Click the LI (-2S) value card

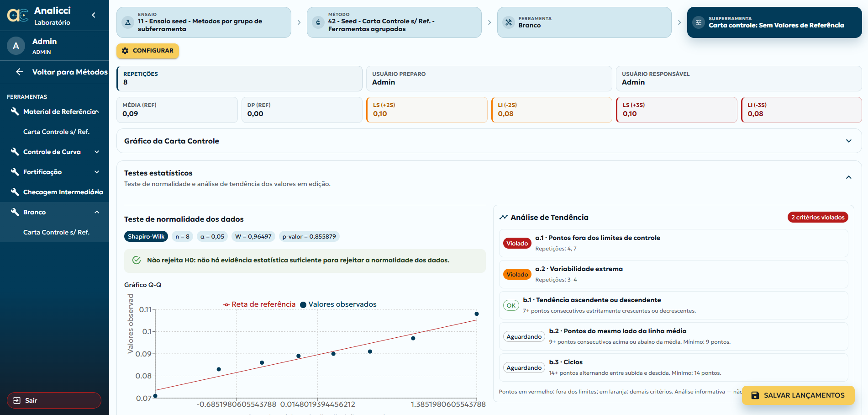(552, 110)
